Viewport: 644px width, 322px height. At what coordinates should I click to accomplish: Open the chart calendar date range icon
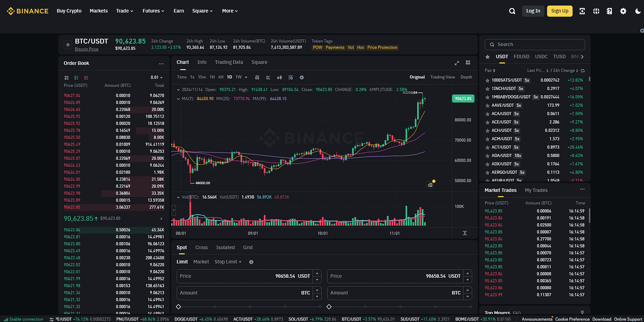click(x=257, y=77)
